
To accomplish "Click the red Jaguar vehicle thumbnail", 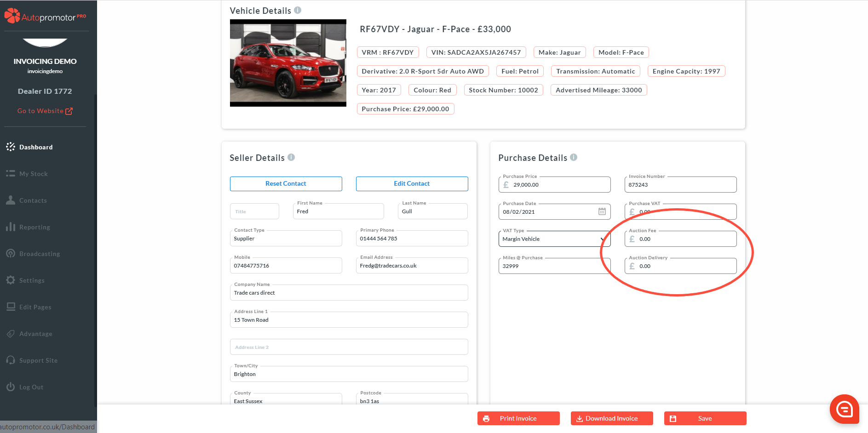I will tap(288, 63).
